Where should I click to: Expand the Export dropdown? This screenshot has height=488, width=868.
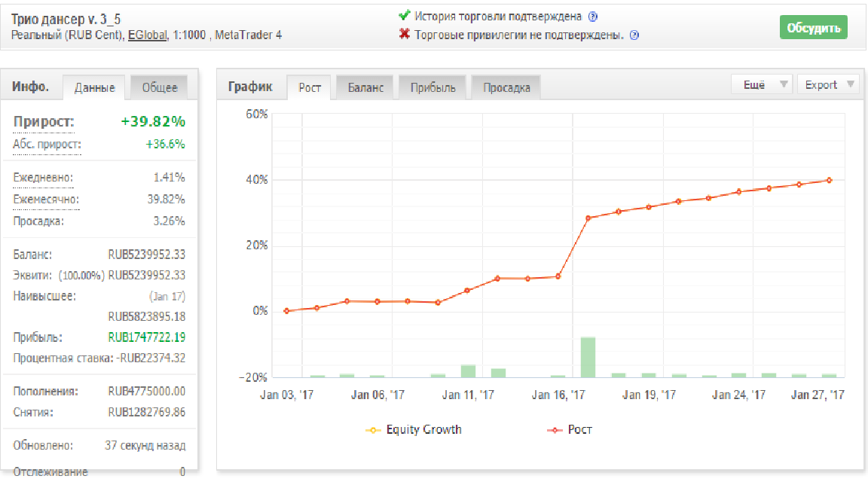click(x=827, y=84)
